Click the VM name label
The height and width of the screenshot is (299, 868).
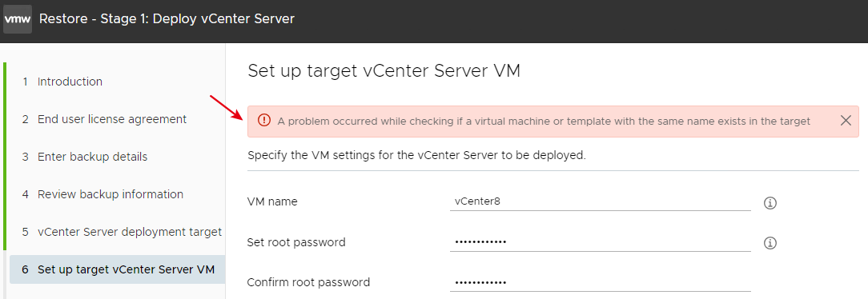pos(271,202)
